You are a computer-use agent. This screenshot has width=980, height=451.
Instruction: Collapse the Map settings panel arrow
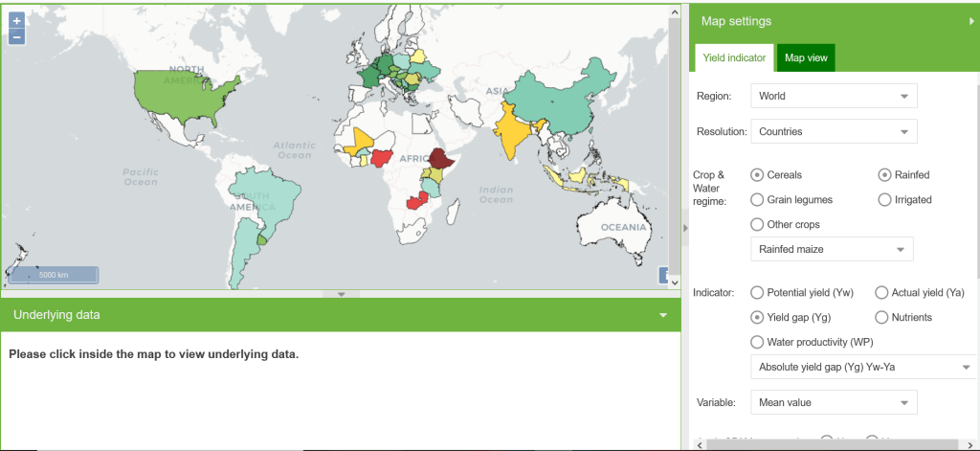tap(971, 21)
